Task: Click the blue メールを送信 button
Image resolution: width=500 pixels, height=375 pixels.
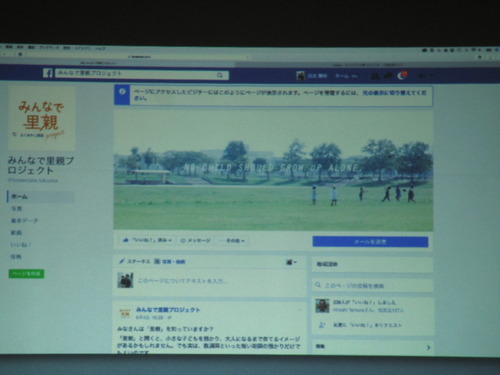Action: [370, 242]
